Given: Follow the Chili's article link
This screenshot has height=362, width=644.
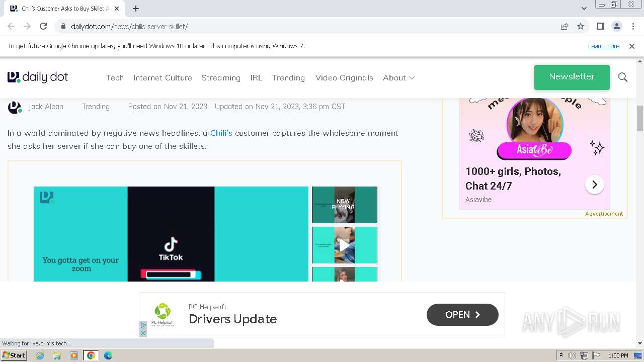Looking at the screenshot, I should [x=221, y=133].
